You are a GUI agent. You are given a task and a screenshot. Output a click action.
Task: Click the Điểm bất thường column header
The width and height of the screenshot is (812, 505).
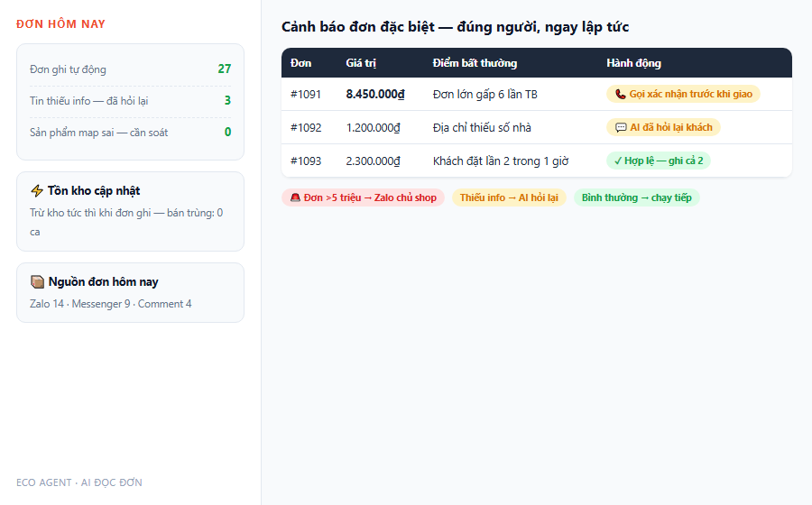(475, 63)
